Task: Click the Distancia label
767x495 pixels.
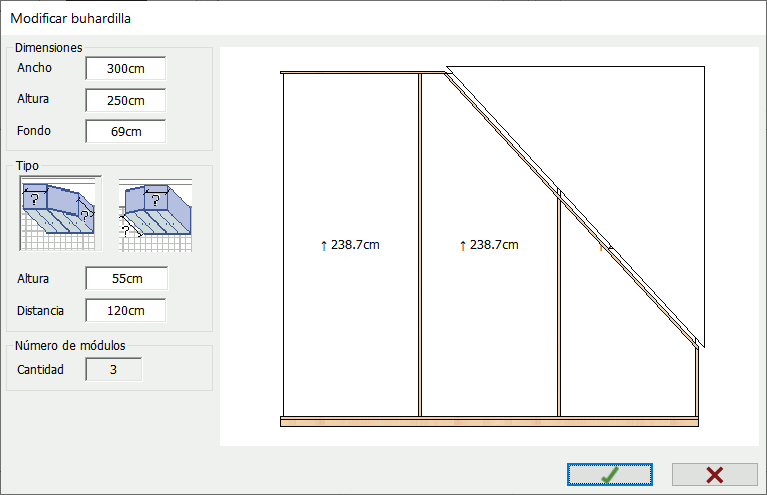Action: (40, 311)
